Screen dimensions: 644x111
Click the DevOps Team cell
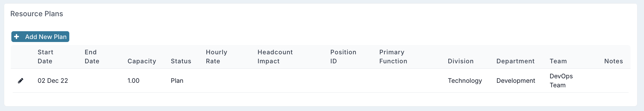(561, 81)
